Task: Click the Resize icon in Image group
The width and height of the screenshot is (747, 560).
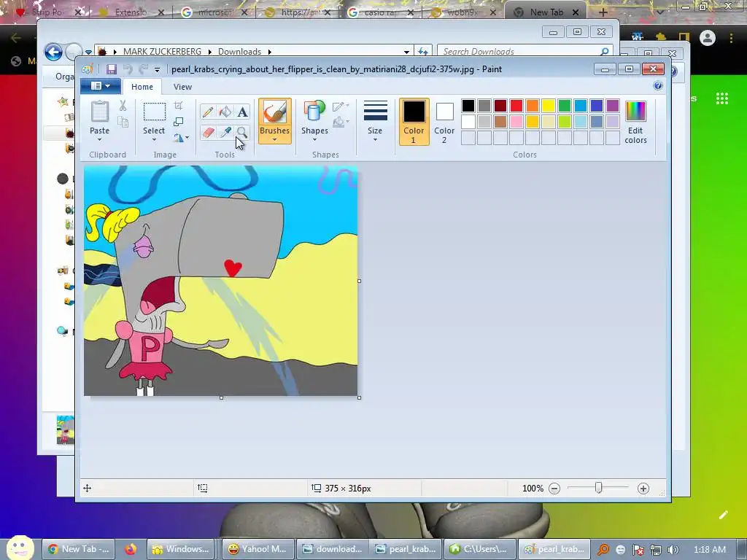Action: point(178,122)
